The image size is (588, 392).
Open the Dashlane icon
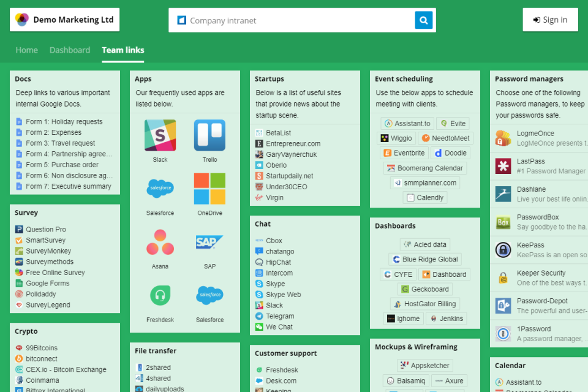pyautogui.click(x=503, y=194)
